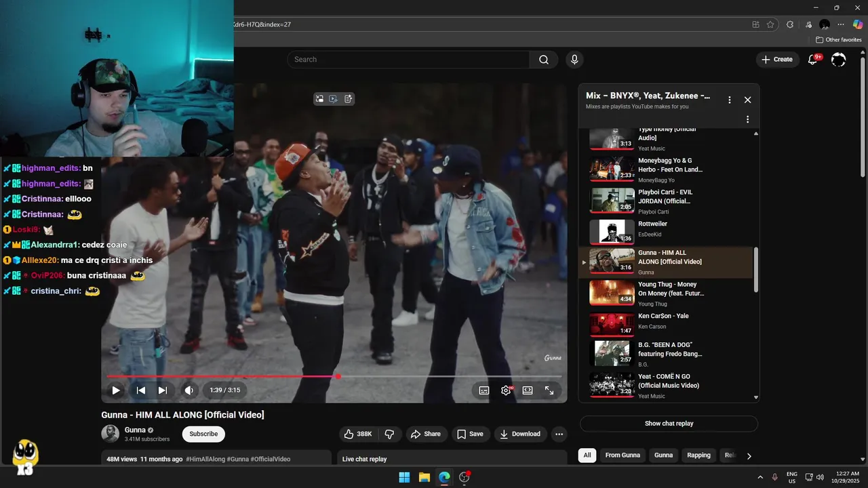868x488 pixels.
Task: Open the Gunna channel name link
Action: [135, 430]
